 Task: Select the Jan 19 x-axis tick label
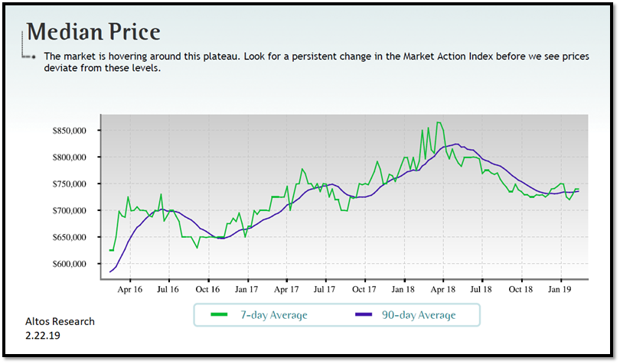[x=560, y=290]
